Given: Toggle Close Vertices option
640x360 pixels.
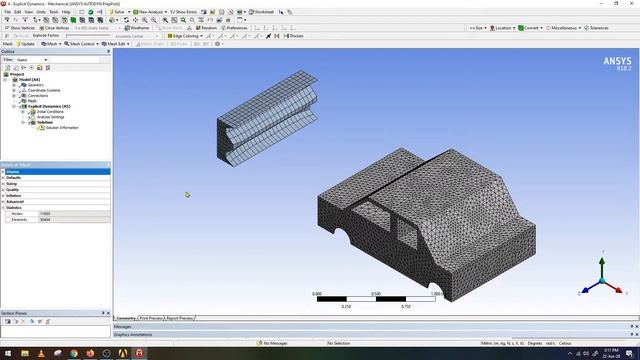Looking at the screenshot, I should (54, 28).
